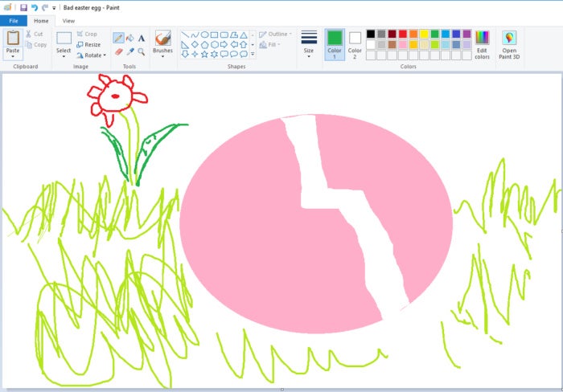Pick the Rounded rectangle shape
Screen dimensions: 563x392
[224, 35]
